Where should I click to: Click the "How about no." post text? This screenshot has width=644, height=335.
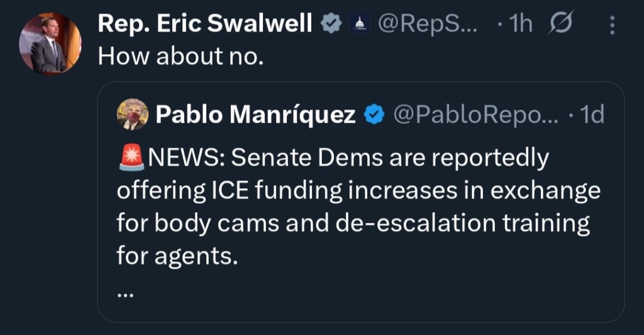(179, 57)
